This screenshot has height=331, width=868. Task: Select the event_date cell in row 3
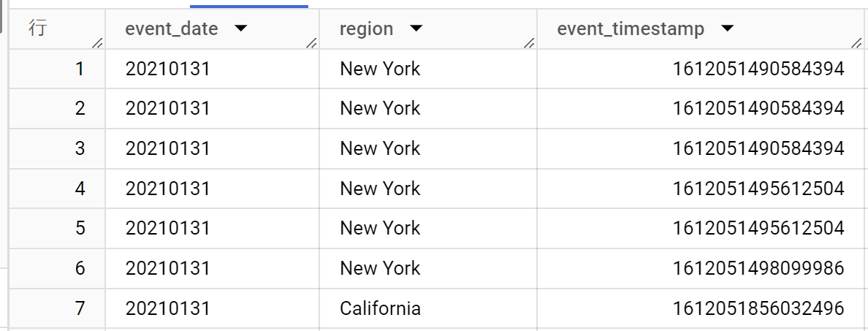point(168,148)
